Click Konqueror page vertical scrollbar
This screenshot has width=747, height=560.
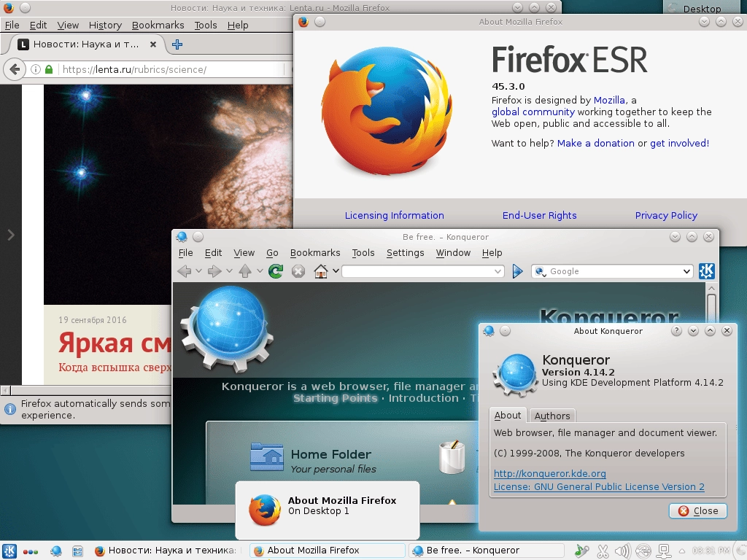pos(711,393)
